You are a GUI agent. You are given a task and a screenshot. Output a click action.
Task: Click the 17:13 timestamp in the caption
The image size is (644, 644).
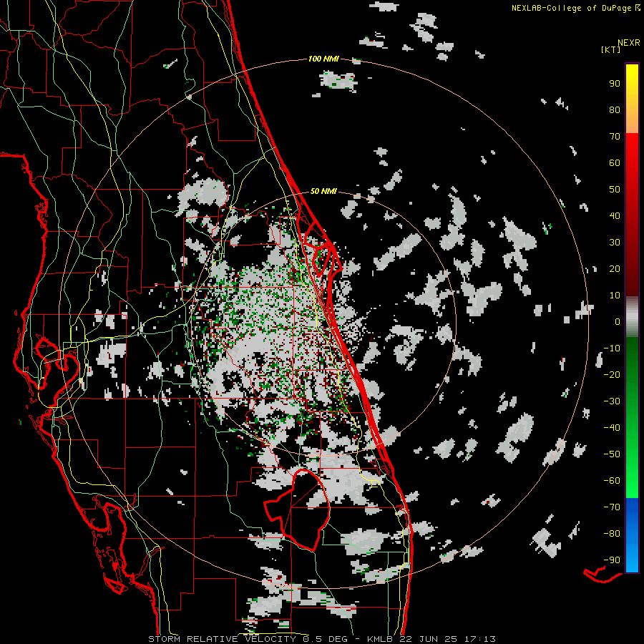(x=480, y=639)
